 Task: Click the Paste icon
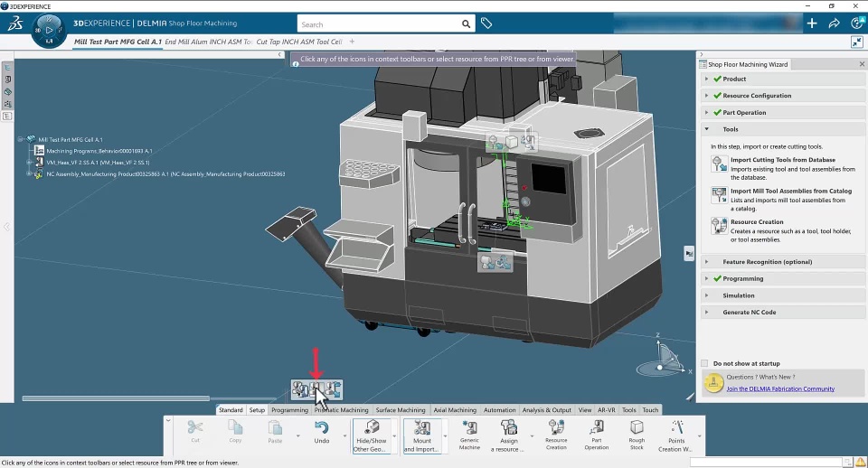coord(275,427)
